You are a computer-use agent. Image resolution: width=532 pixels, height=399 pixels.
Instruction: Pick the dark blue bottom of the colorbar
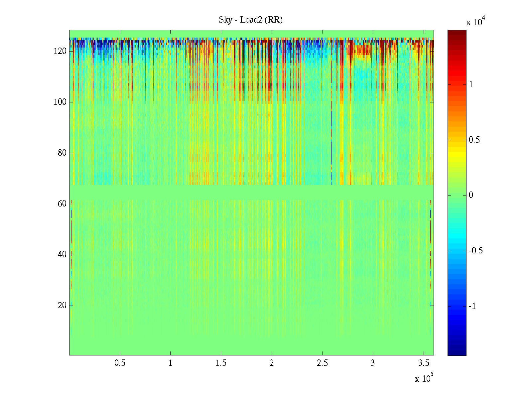pyautogui.click(x=457, y=353)
